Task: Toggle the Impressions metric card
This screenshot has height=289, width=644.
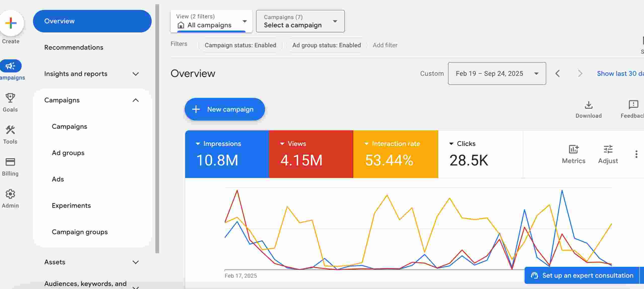Action: (x=226, y=154)
